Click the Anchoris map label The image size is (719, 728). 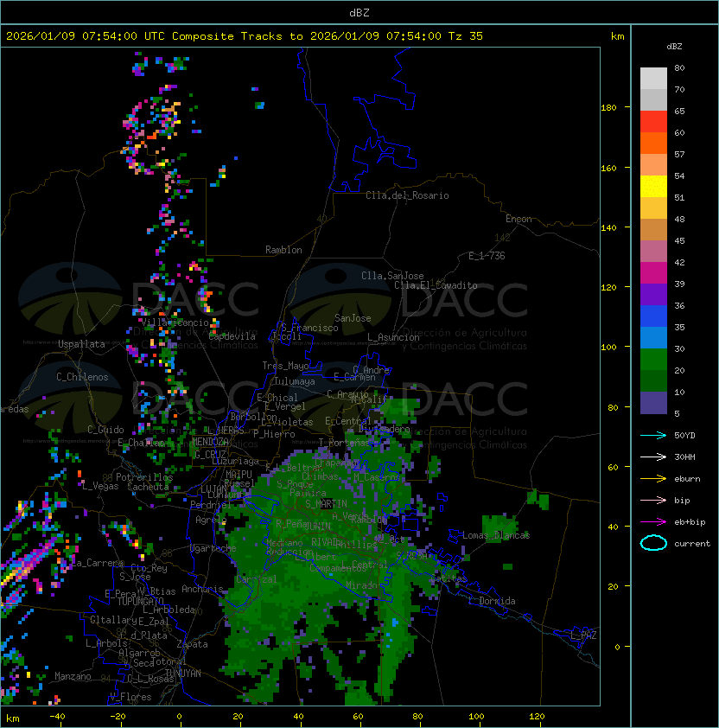click(x=202, y=589)
